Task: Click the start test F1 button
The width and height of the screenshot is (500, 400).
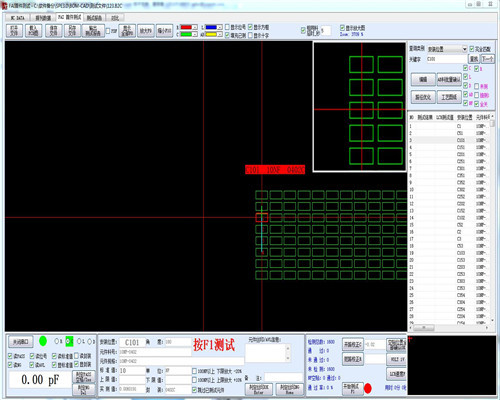Action: 352,388
